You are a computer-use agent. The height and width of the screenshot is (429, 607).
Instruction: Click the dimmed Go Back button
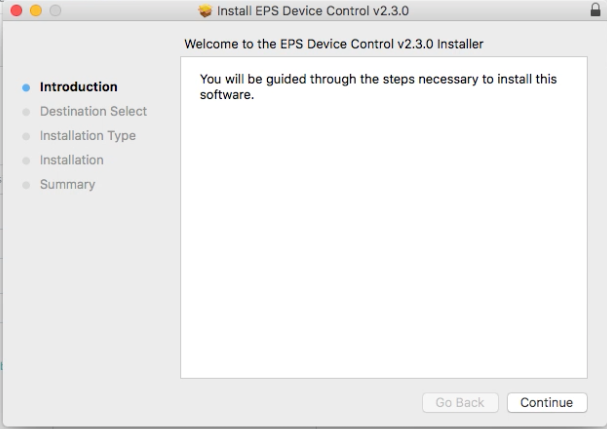pos(460,402)
